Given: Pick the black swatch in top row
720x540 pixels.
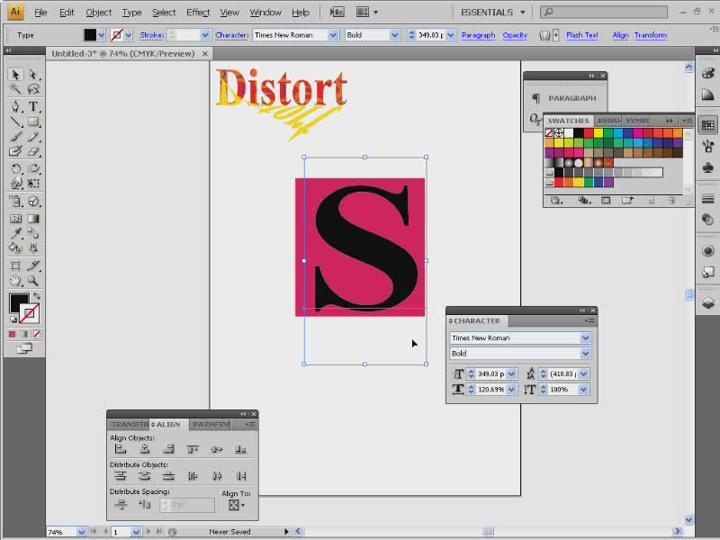Looking at the screenshot, I should tap(579, 133).
